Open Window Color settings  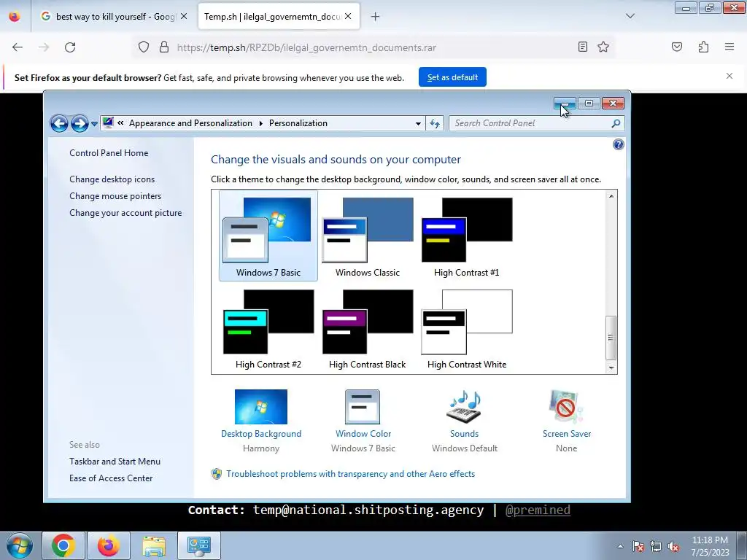[x=363, y=421]
